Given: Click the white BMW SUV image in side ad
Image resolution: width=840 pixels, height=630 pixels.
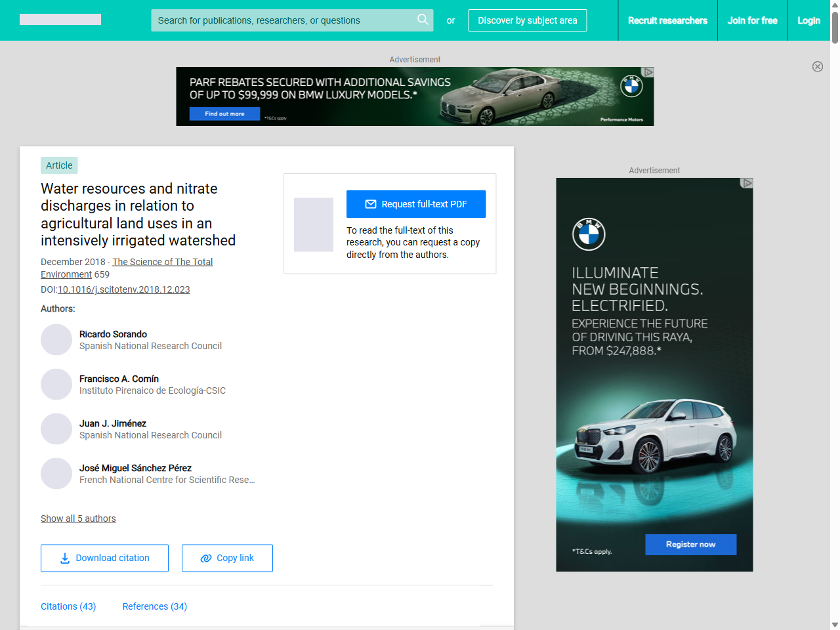Looking at the screenshot, I should click(654, 436).
